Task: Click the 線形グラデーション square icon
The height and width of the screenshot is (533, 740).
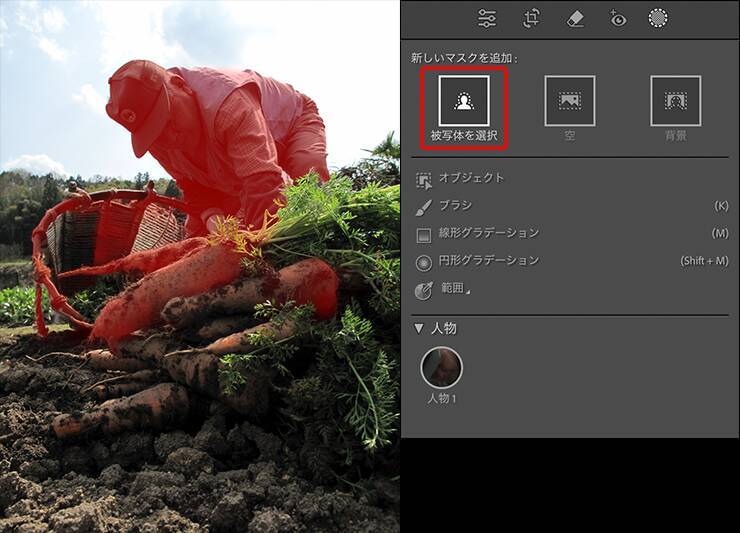Action: click(424, 234)
